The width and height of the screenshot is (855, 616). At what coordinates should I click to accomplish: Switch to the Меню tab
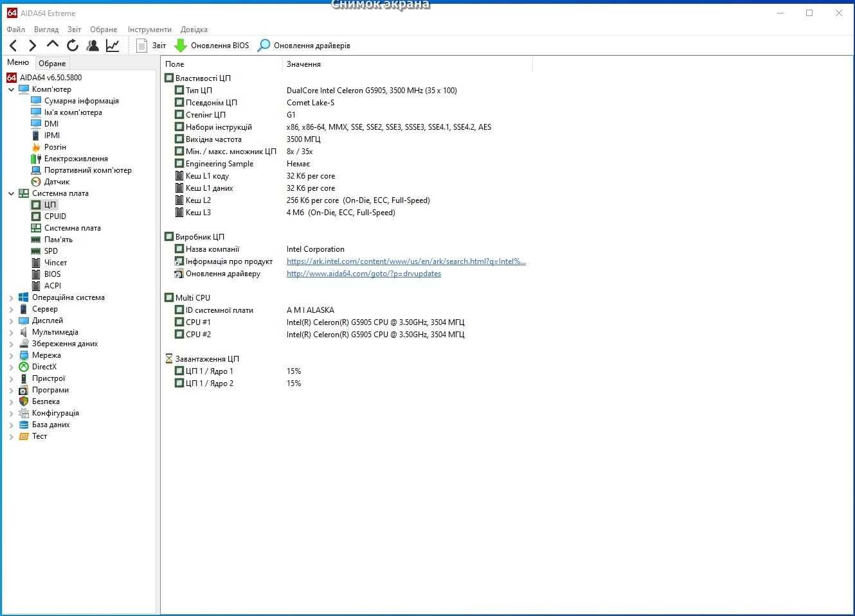(x=18, y=62)
